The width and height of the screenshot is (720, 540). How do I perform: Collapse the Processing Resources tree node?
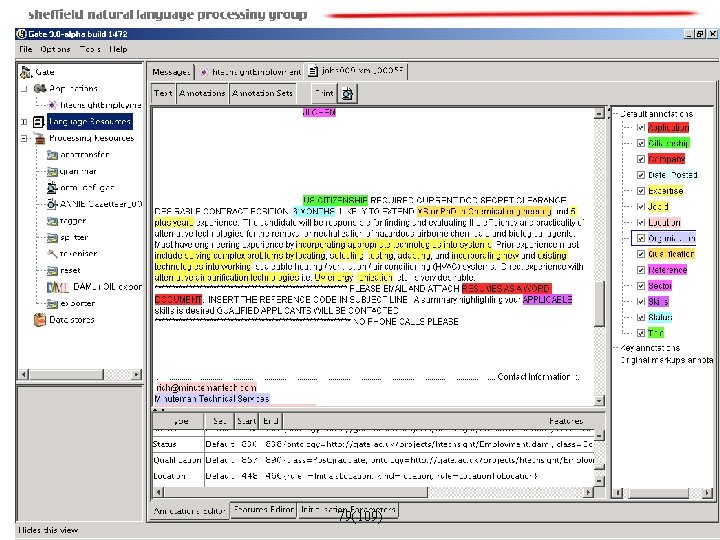click(x=24, y=138)
